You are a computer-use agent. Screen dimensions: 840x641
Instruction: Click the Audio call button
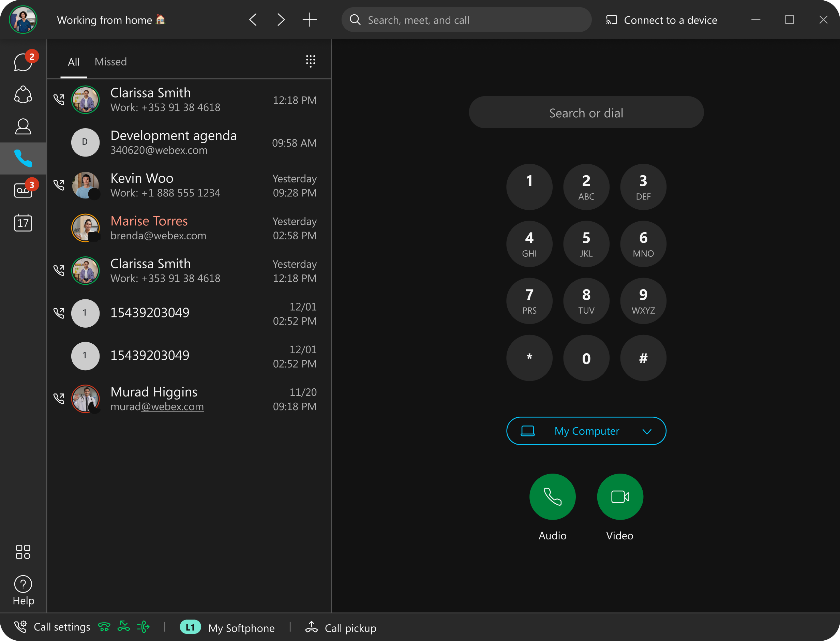pyautogui.click(x=553, y=497)
